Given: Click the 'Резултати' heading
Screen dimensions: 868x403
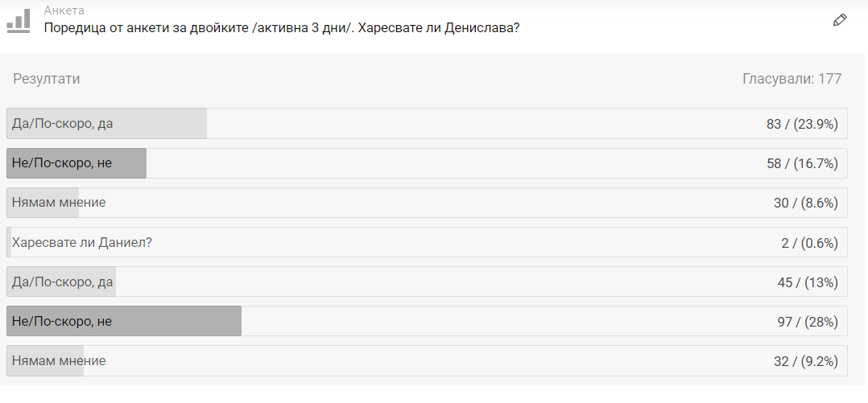Looking at the screenshot, I should 47,79.
